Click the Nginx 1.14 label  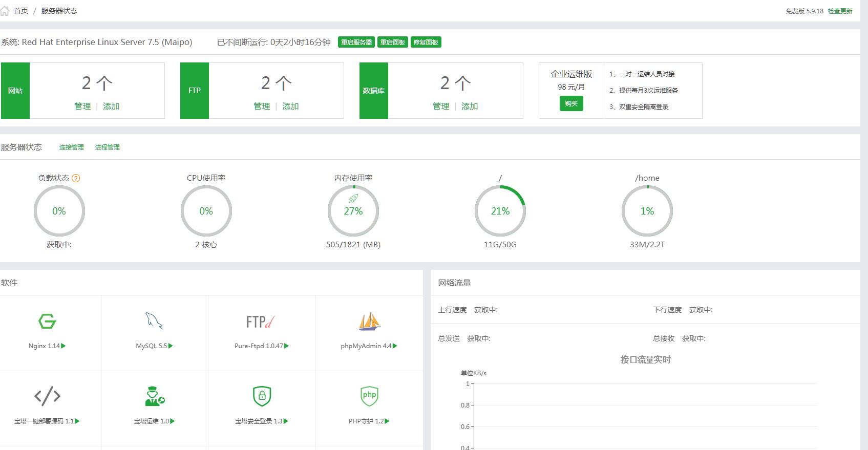pos(44,346)
